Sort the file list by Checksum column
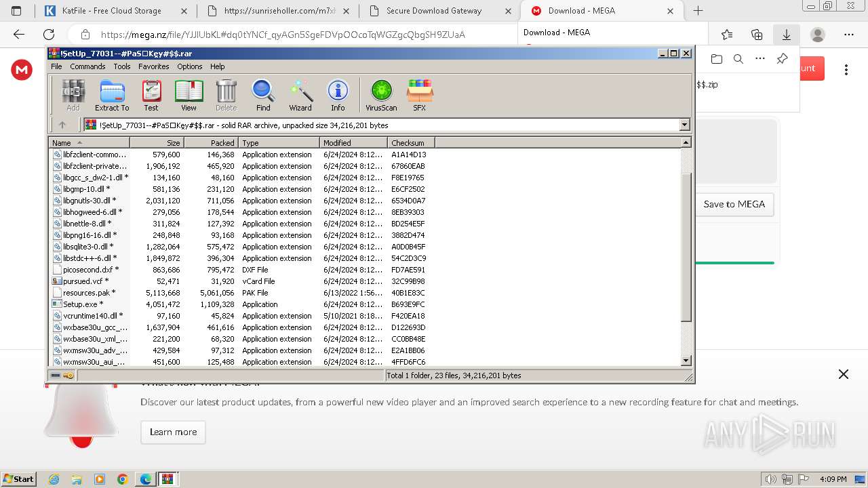 [x=411, y=142]
